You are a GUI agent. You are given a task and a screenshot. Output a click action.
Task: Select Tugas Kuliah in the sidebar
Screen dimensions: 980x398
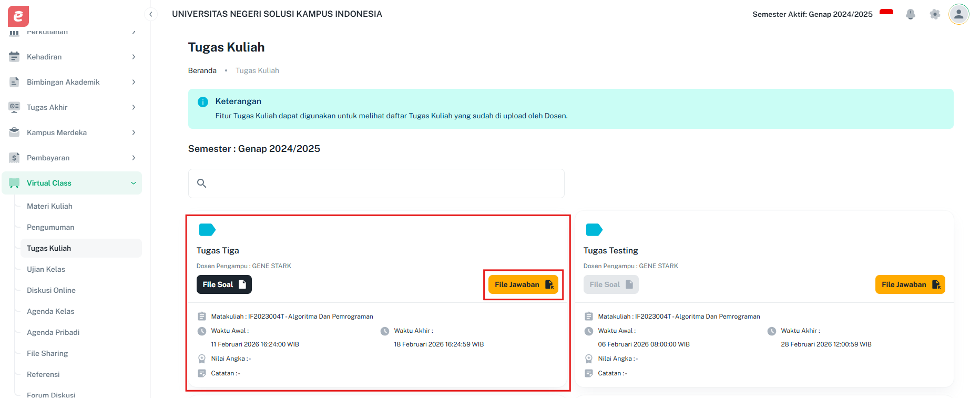81,248
